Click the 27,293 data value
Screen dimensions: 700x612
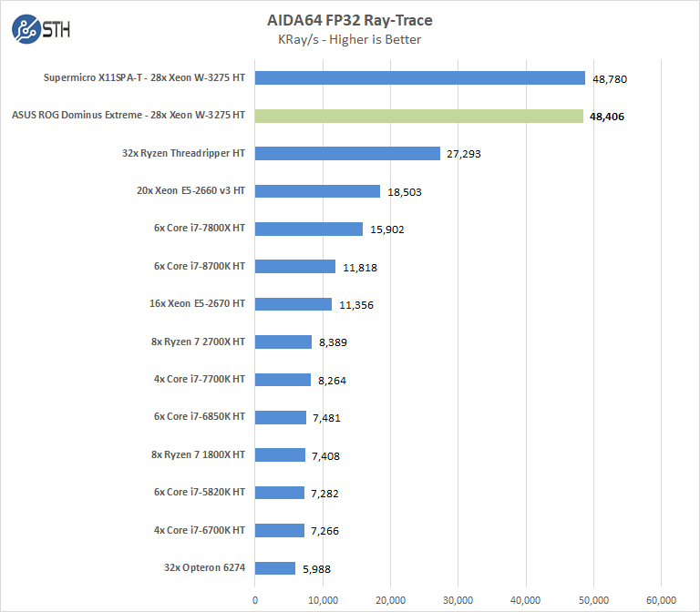click(463, 154)
